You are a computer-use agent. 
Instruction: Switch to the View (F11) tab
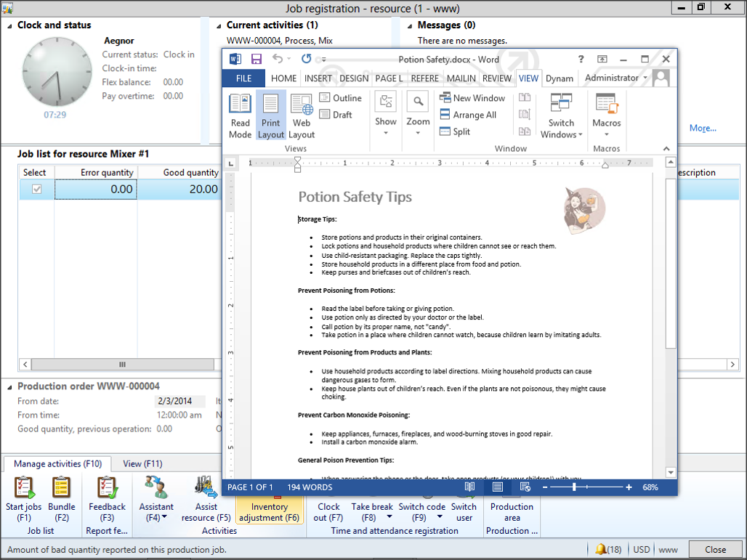[x=142, y=463]
